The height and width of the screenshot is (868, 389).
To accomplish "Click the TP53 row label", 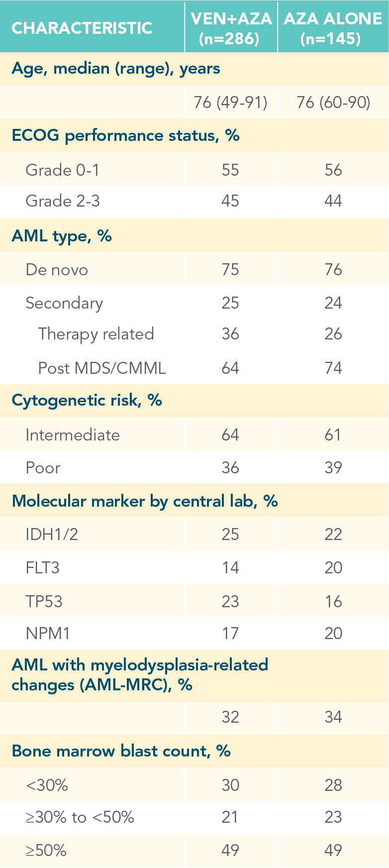I will point(44,601).
